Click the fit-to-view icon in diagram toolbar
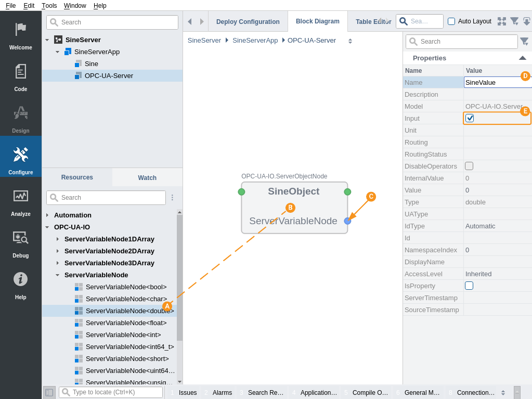 [x=501, y=21]
